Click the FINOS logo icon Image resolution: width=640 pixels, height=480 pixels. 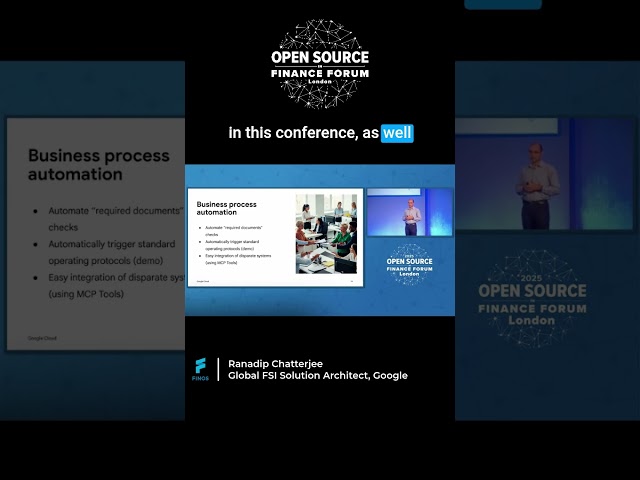(x=200, y=369)
